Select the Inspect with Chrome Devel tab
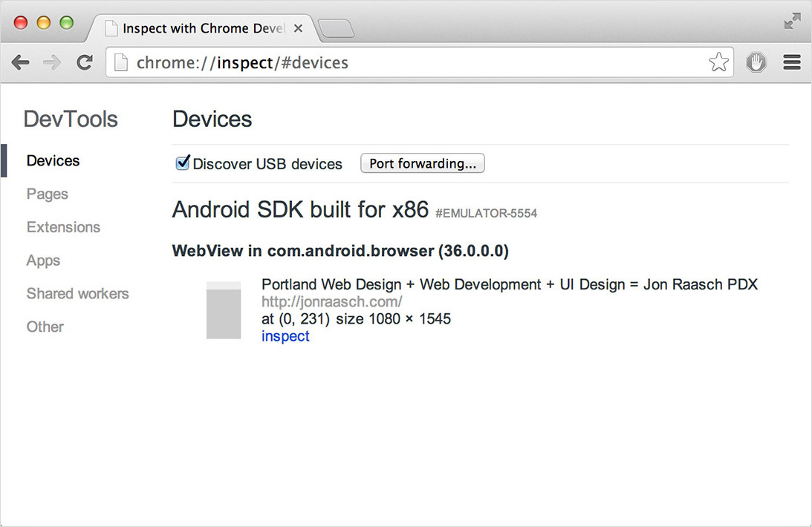Image resolution: width=812 pixels, height=527 pixels. point(202,28)
